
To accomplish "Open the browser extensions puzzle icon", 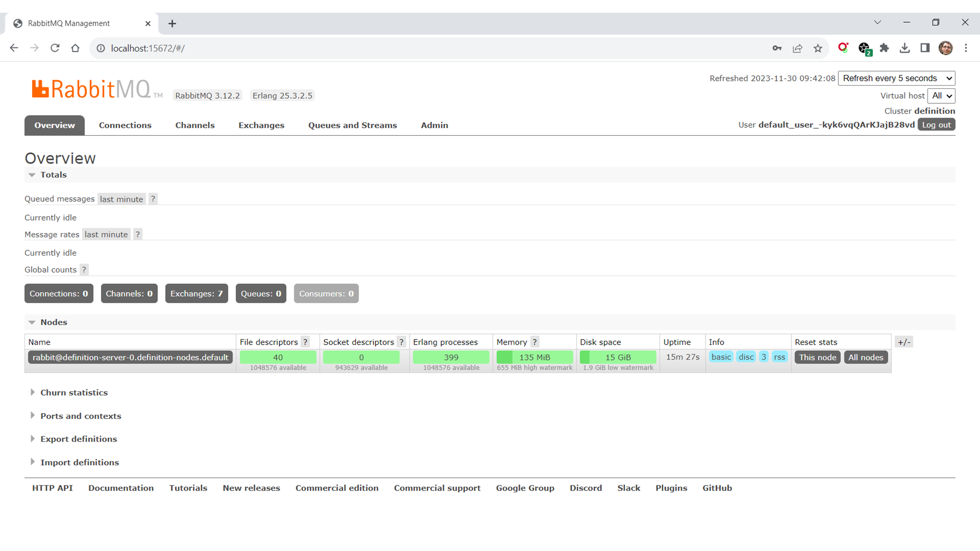I will tap(884, 48).
